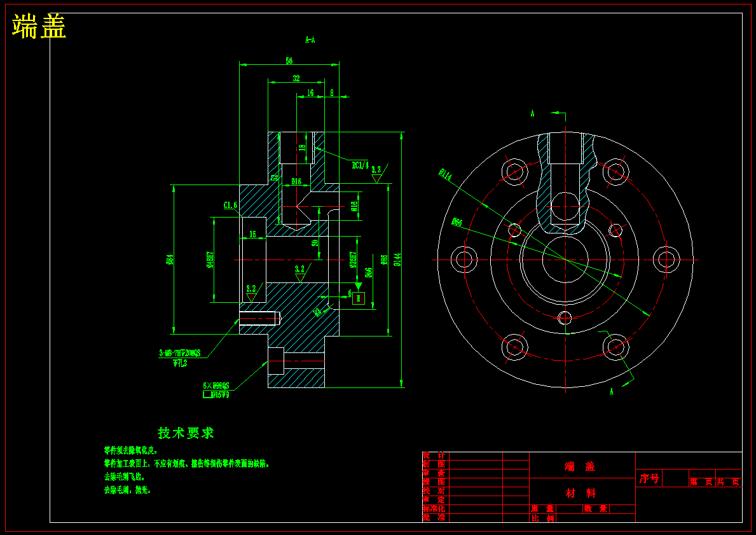756x535 pixels.
Task: Select the '审定' title block label
Action: click(x=434, y=500)
